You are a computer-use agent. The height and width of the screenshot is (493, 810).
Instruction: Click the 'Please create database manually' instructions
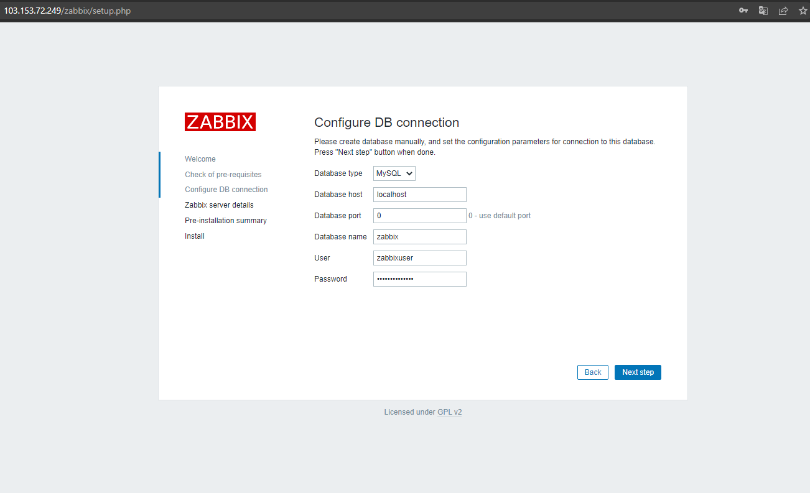click(x=485, y=147)
